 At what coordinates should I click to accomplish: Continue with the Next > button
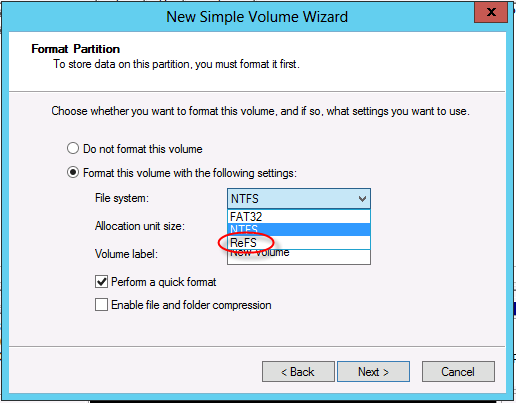click(373, 371)
